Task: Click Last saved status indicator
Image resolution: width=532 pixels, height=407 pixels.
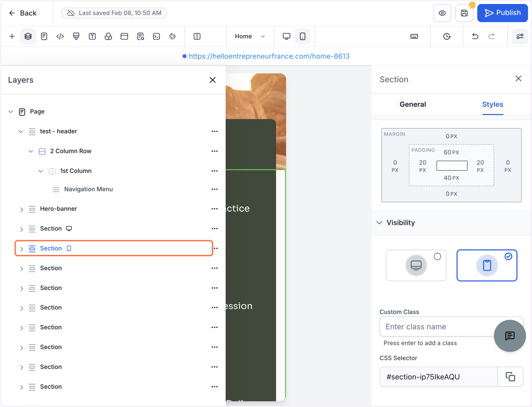Action: coord(114,13)
